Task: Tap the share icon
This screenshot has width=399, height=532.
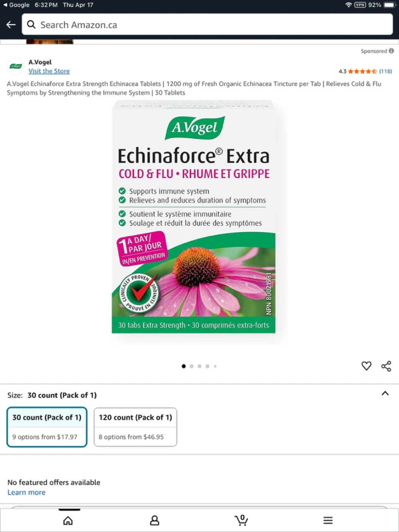Action: point(386,366)
